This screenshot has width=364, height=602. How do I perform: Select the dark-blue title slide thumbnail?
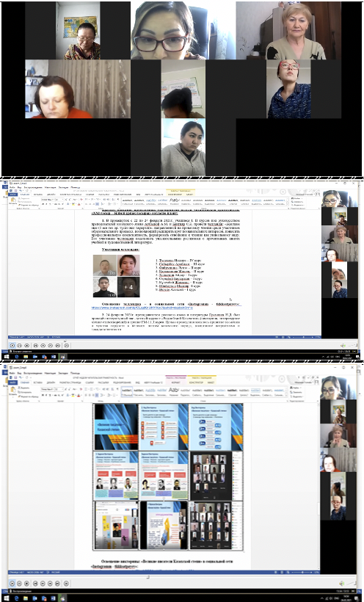117,427
